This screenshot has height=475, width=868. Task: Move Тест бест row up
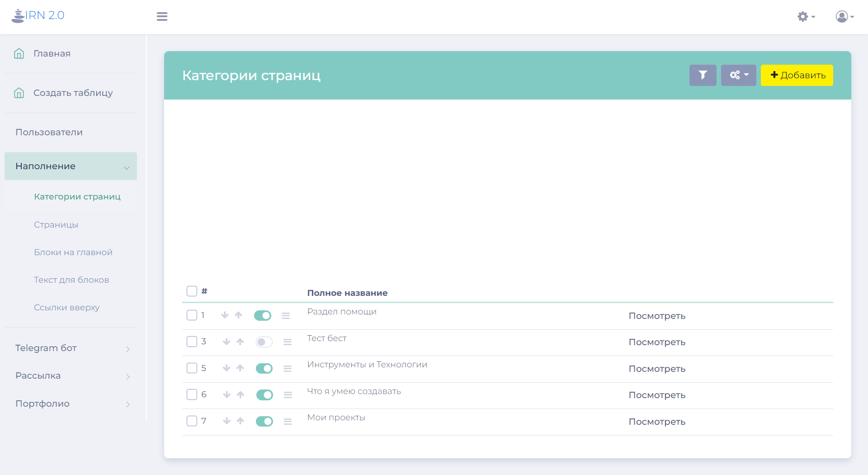click(240, 342)
